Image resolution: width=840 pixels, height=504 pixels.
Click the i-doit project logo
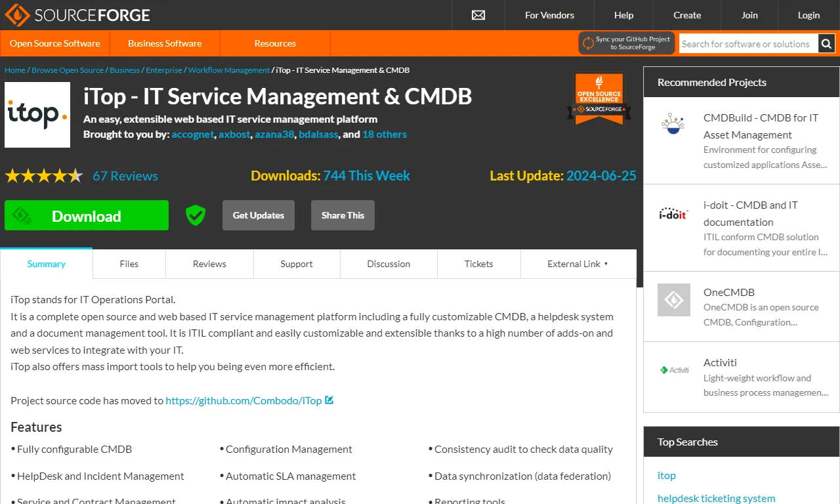point(673,213)
